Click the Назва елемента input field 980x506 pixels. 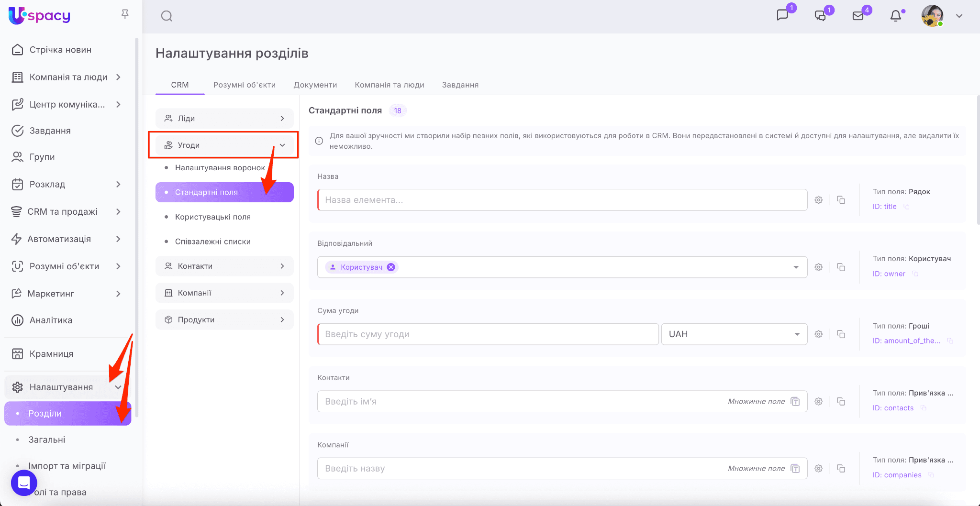pyautogui.click(x=562, y=200)
